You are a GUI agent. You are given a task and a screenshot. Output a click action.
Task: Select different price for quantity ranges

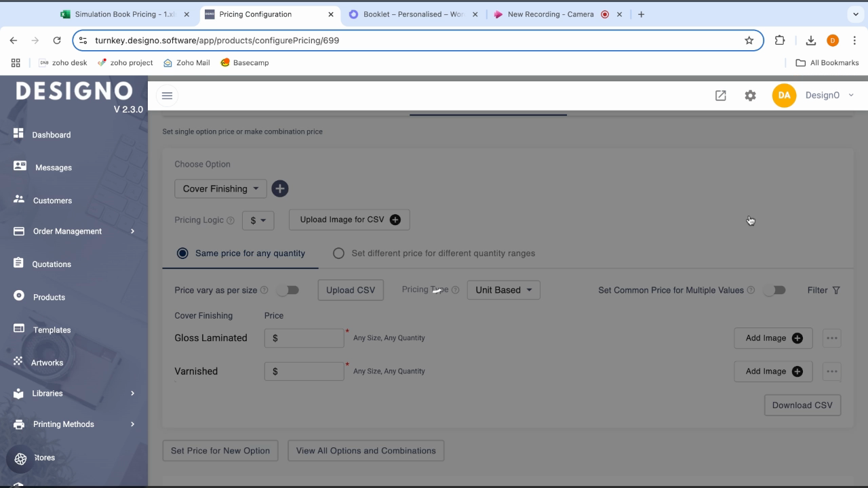[x=338, y=253]
